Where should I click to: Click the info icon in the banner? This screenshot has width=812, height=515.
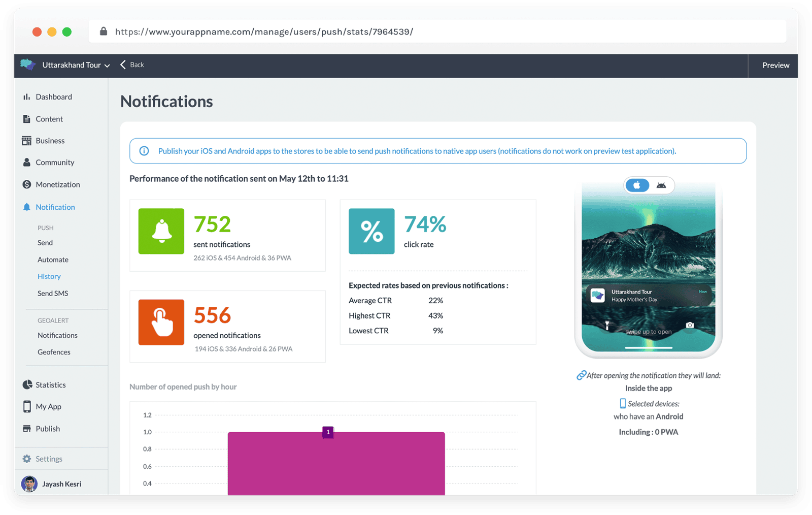(144, 151)
